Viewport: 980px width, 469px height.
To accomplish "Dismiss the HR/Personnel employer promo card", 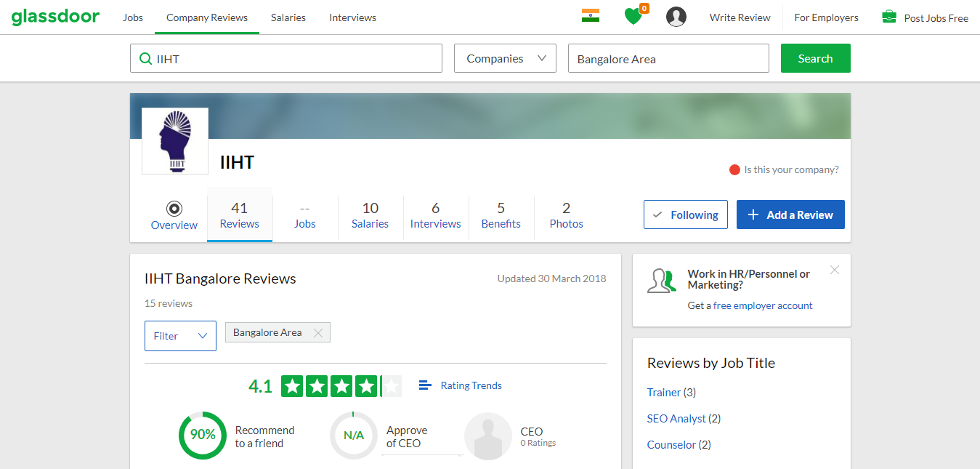I will [834, 269].
